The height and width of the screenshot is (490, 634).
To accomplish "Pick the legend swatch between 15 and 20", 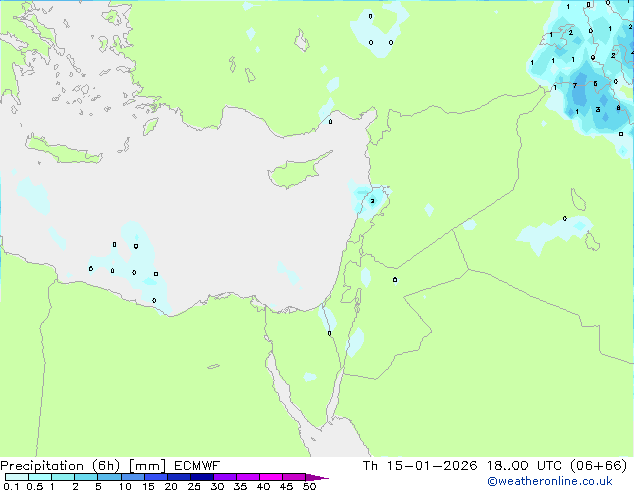I will pos(156,477).
